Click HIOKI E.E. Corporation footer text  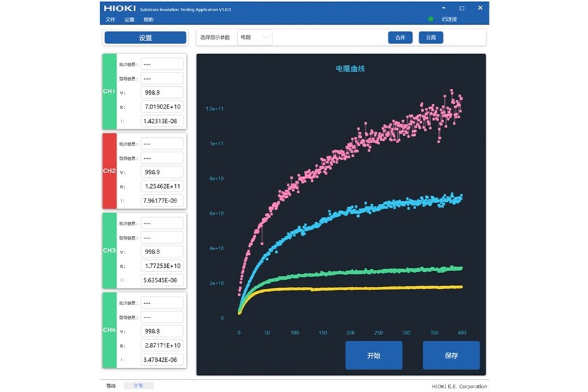coord(459,386)
